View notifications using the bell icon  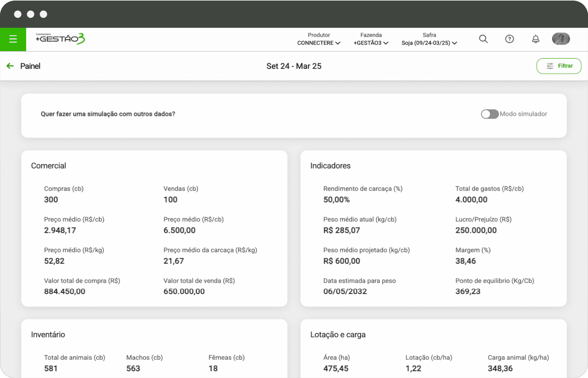tap(535, 39)
